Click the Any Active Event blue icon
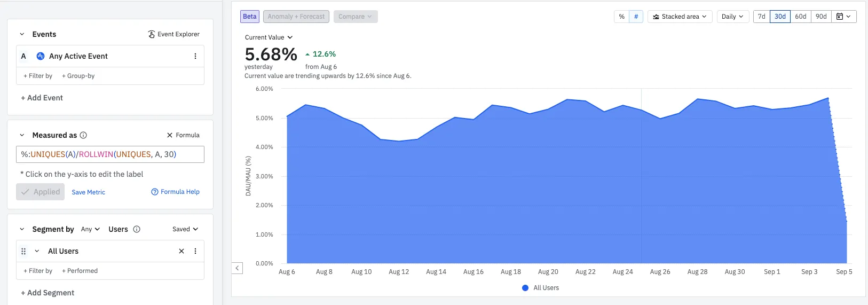Viewport: 868px width, 305px height. (41, 56)
